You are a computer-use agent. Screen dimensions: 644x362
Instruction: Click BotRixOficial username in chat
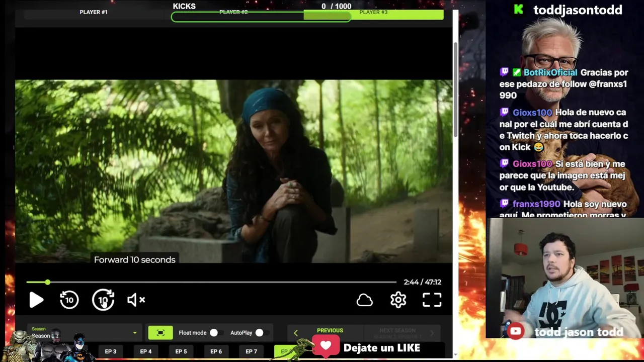pyautogui.click(x=550, y=72)
